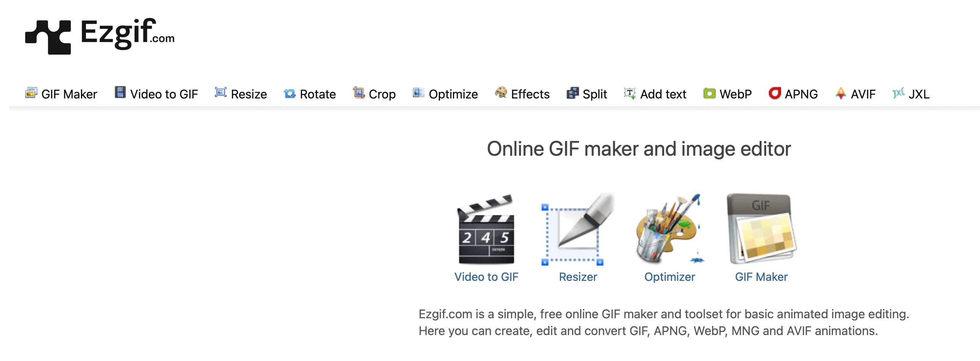980x361 pixels.
Task: Click the red APNG icon
Action: (x=775, y=93)
